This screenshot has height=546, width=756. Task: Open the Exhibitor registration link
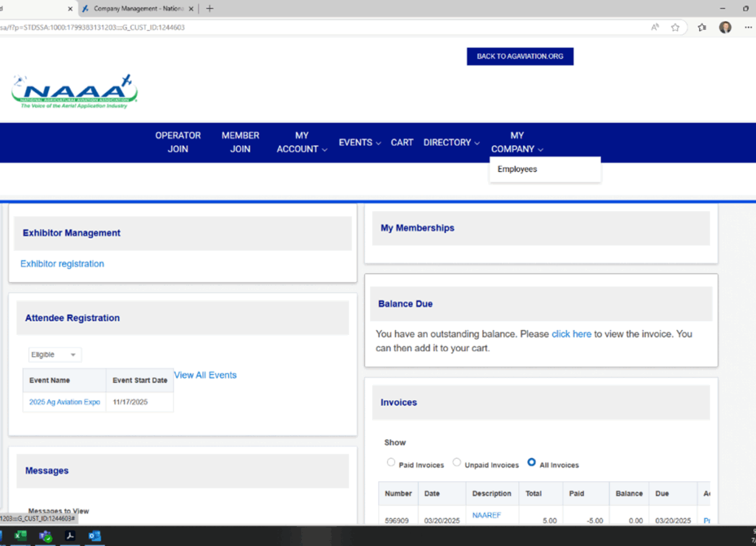(62, 263)
